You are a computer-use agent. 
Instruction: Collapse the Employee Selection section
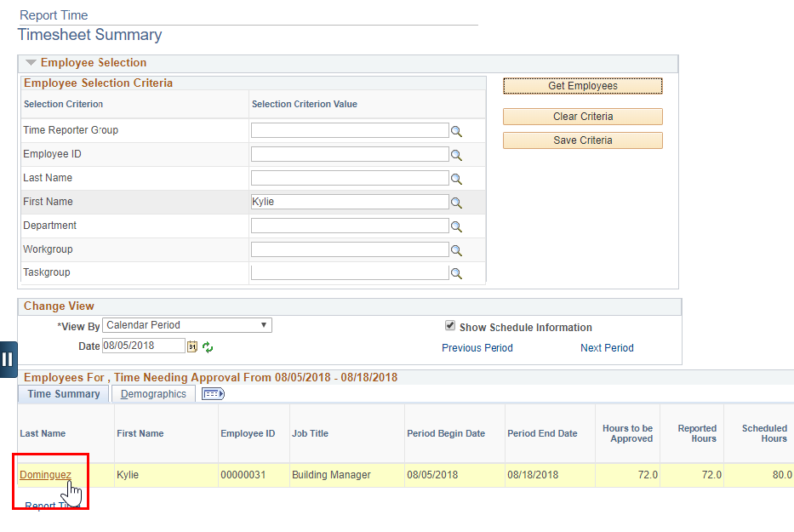[x=31, y=62]
